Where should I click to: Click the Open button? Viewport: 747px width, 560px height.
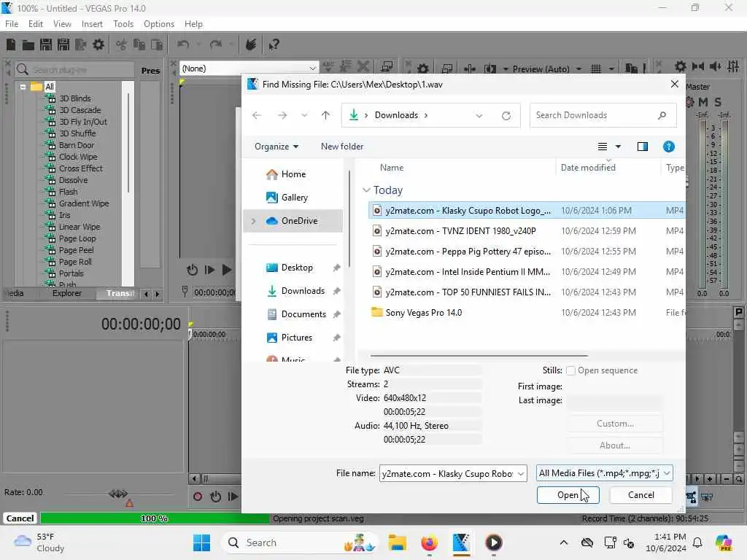568,495
